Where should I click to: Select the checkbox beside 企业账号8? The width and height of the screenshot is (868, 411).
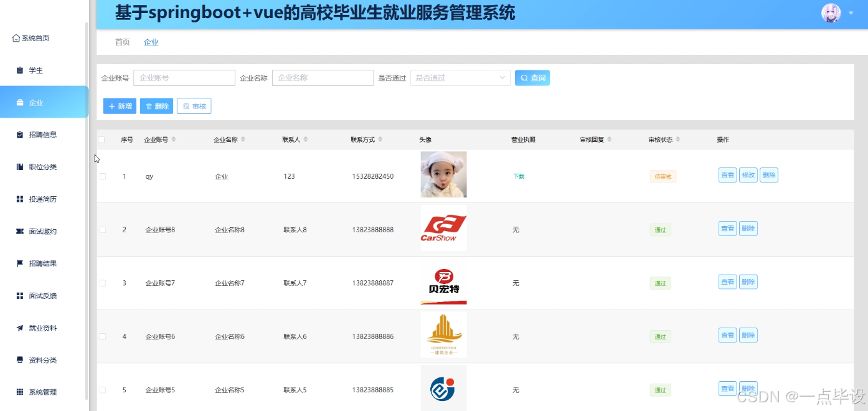pyautogui.click(x=102, y=229)
